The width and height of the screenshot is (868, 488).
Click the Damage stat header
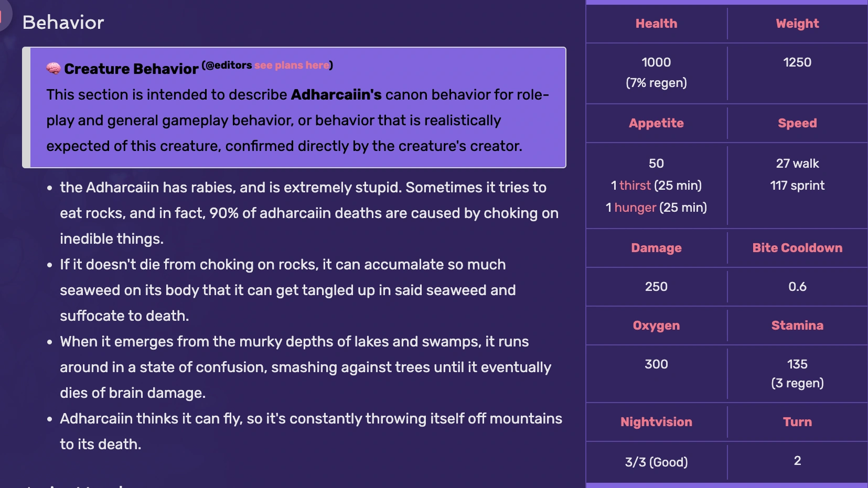[x=656, y=248]
